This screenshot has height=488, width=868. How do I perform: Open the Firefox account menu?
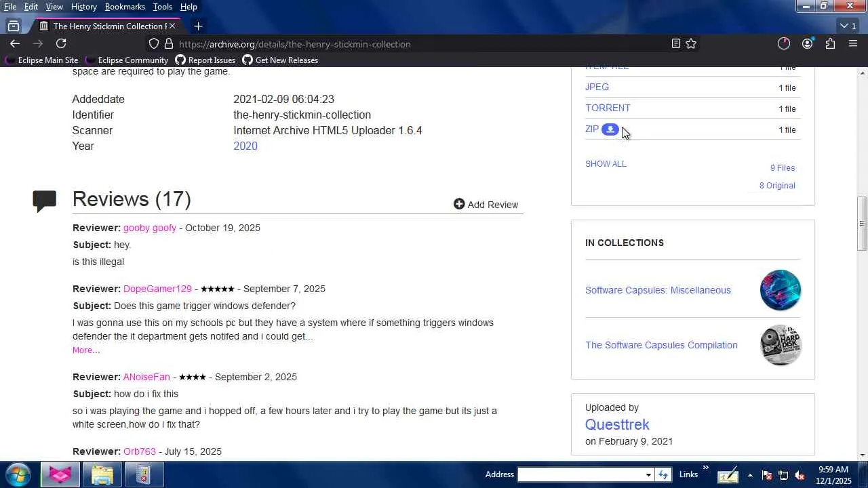(x=807, y=43)
